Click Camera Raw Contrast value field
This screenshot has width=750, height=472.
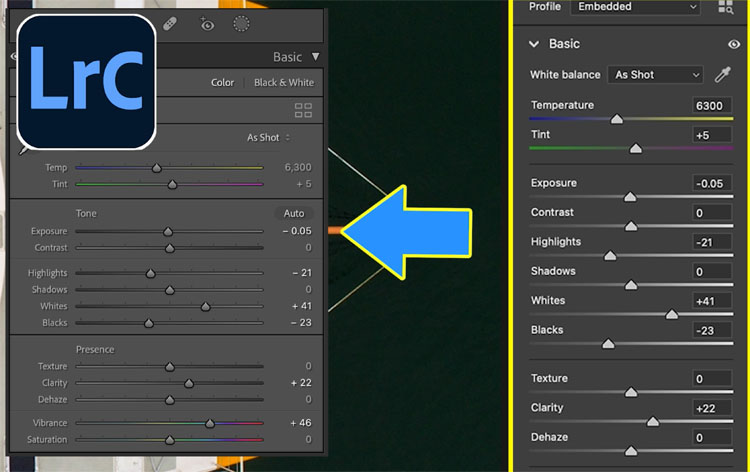pyautogui.click(x=712, y=213)
